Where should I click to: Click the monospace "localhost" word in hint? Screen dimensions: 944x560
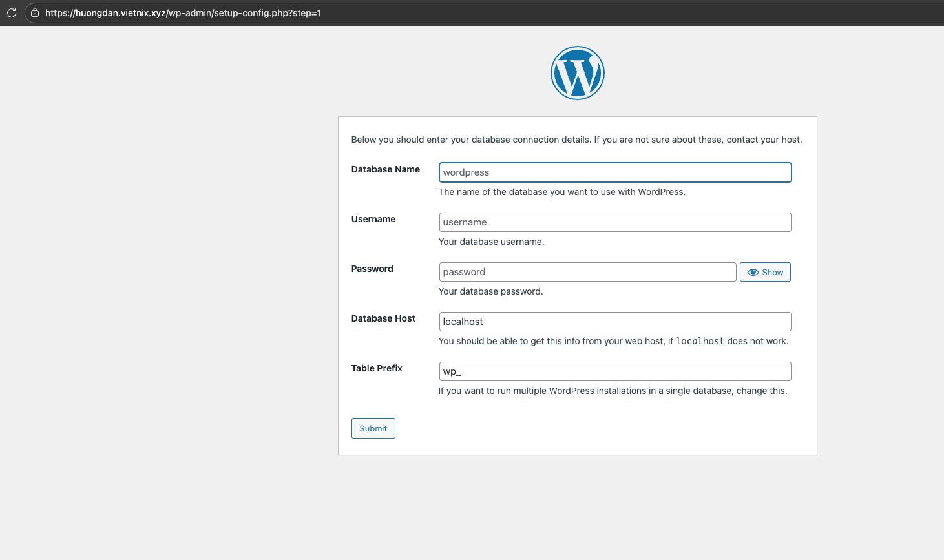tap(700, 341)
